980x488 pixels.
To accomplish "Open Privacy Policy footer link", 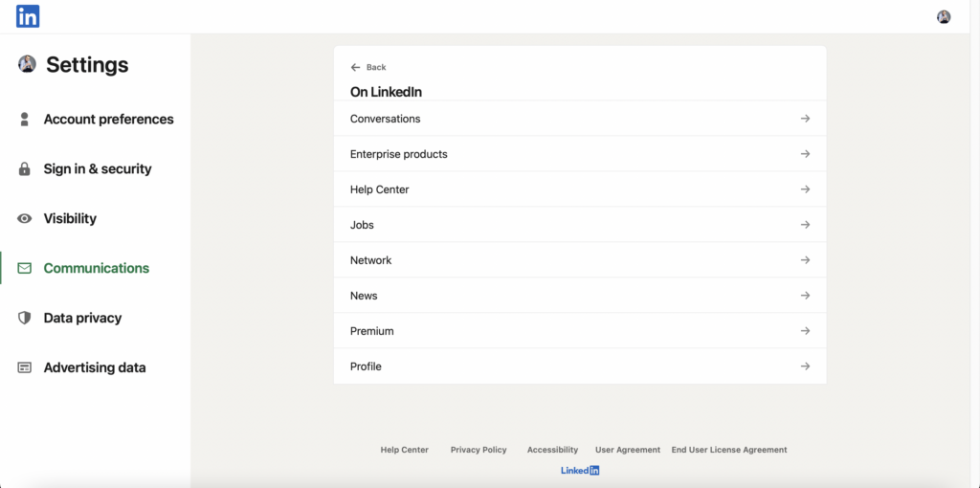I will (479, 450).
